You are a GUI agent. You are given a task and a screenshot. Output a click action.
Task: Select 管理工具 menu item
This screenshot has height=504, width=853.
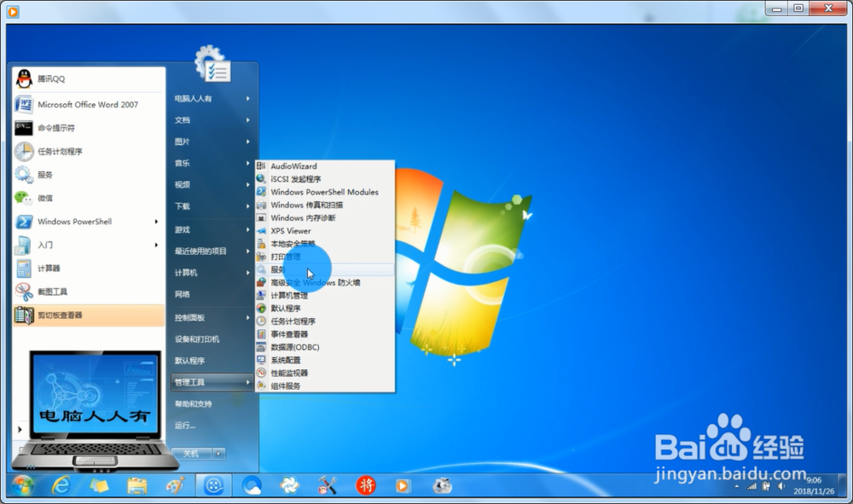[212, 382]
